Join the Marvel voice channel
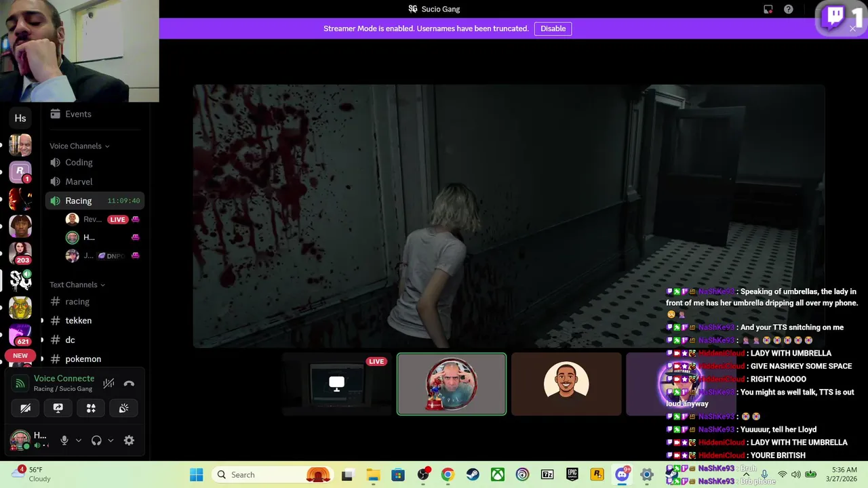 pyautogui.click(x=95, y=182)
